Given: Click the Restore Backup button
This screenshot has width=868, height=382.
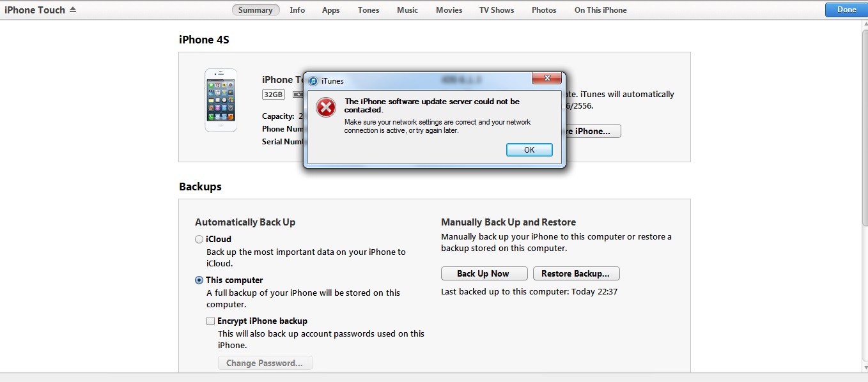Looking at the screenshot, I should pyautogui.click(x=576, y=273).
